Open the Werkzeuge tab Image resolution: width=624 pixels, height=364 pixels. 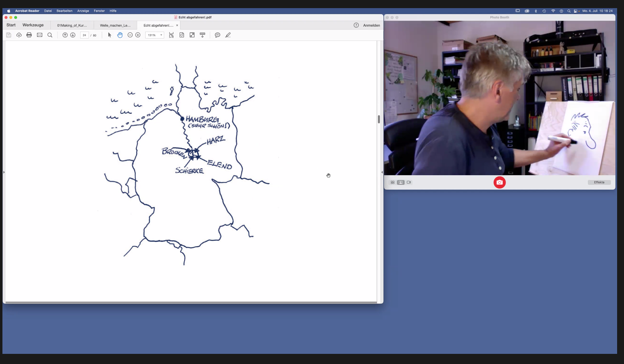[x=33, y=25]
